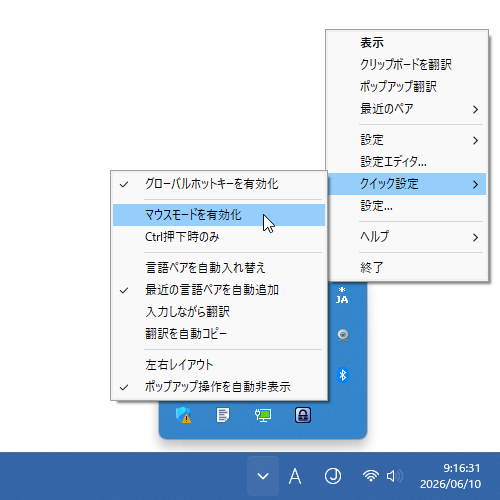Toggle Ctrl押下時のみ option

(x=219, y=237)
